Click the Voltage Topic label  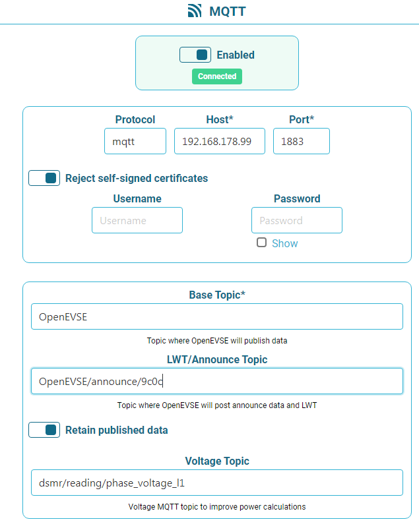pos(217,461)
